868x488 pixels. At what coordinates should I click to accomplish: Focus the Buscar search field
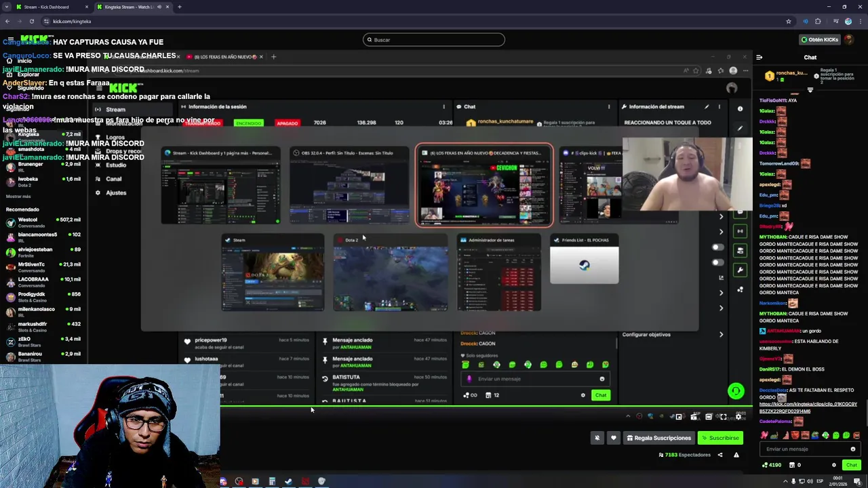[x=434, y=39]
